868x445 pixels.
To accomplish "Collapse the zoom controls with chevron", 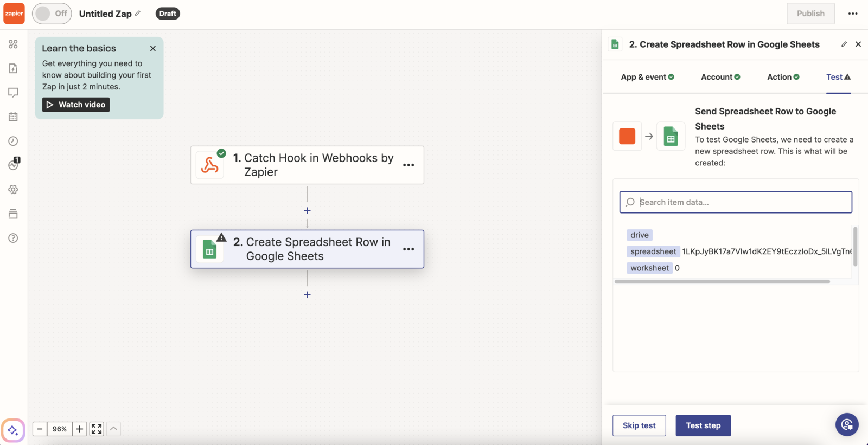I will 113,429.
